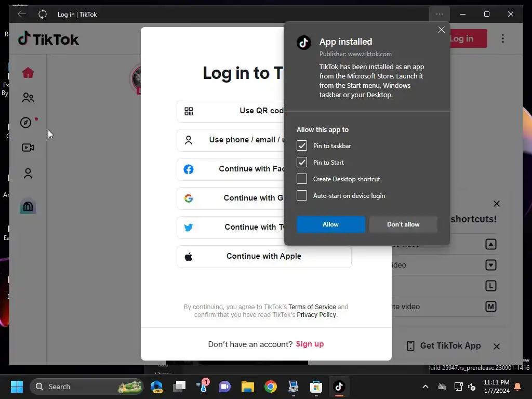Screen dimensions: 532x399
Task: Open the clock and date flyout
Action: (496, 387)
